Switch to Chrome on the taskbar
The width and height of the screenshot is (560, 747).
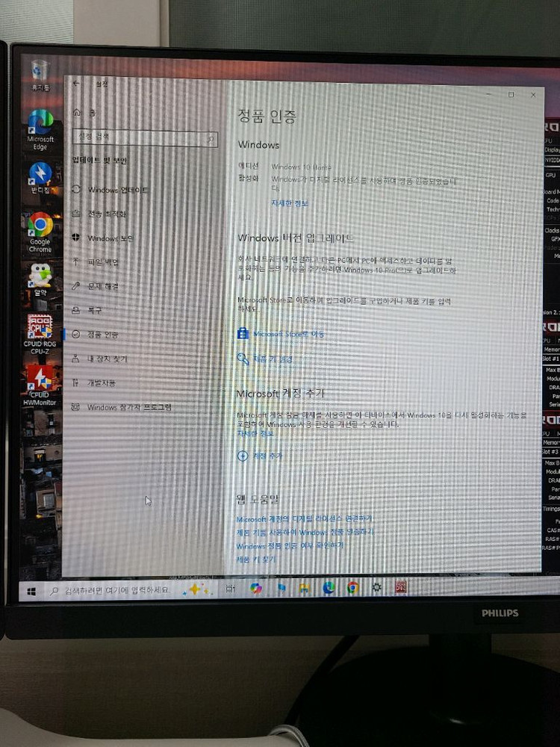point(353,588)
